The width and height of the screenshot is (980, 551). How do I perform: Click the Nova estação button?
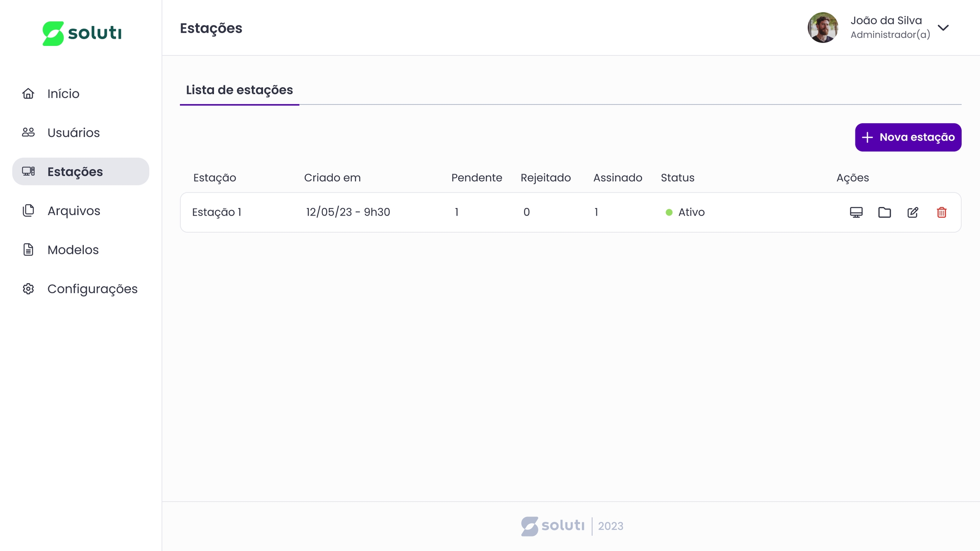(908, 137)
